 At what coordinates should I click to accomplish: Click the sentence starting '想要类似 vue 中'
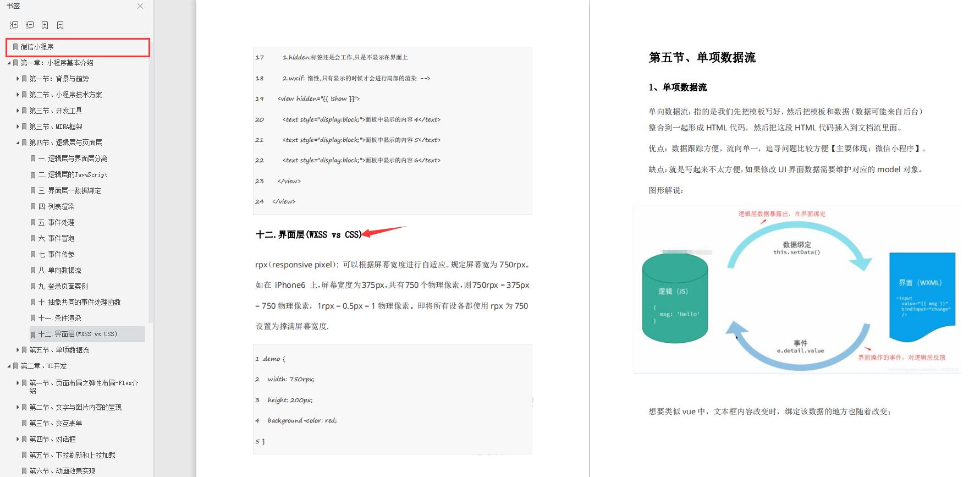[770, 412]
